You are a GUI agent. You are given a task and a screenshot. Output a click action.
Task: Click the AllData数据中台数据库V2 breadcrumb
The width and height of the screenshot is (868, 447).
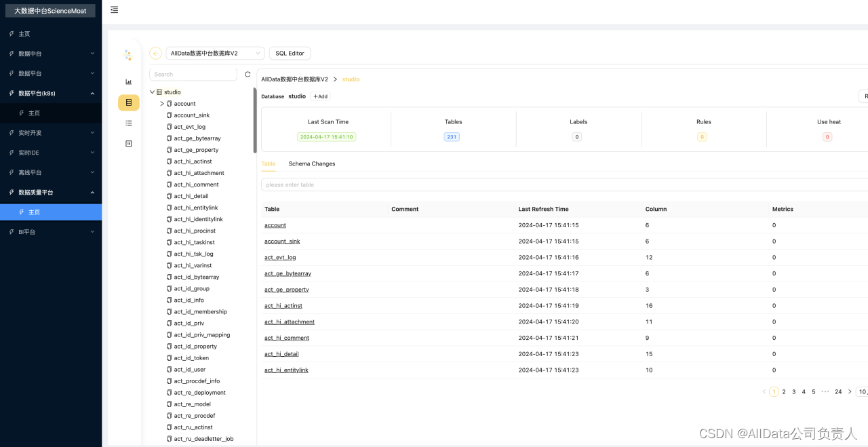tap(294, 79)
